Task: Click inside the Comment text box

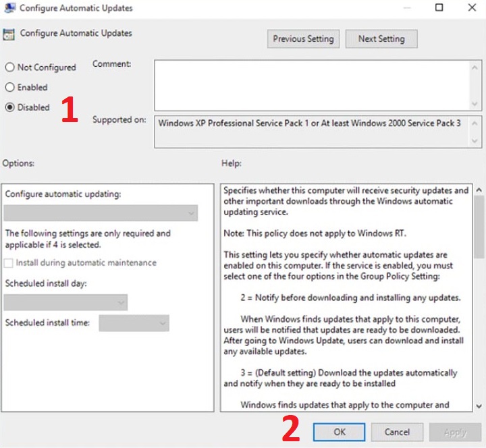Action: coord(311,85)
